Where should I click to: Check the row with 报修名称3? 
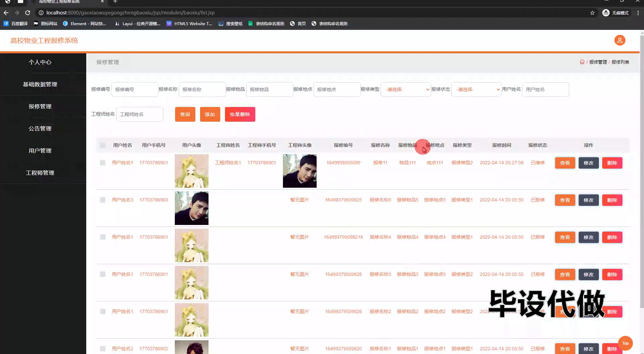click(103, 274)
